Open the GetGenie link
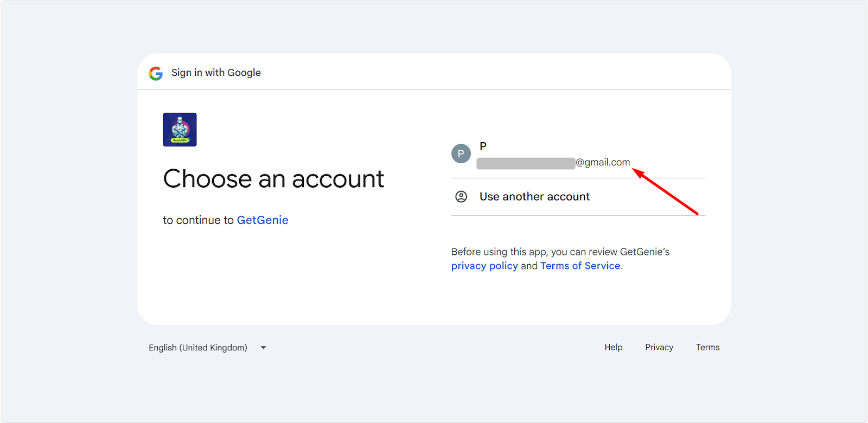This screenshot has width=868, height=423. point(263,220)
